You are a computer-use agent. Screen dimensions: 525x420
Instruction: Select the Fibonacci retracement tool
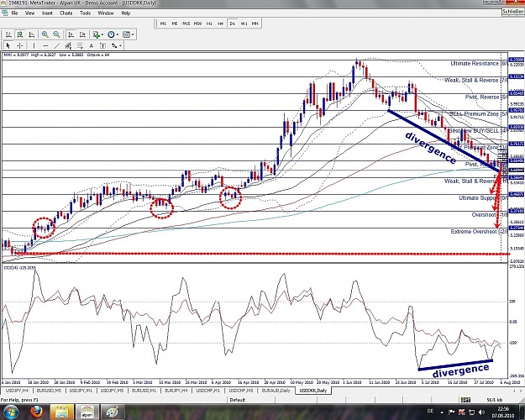tap(80, 45)
